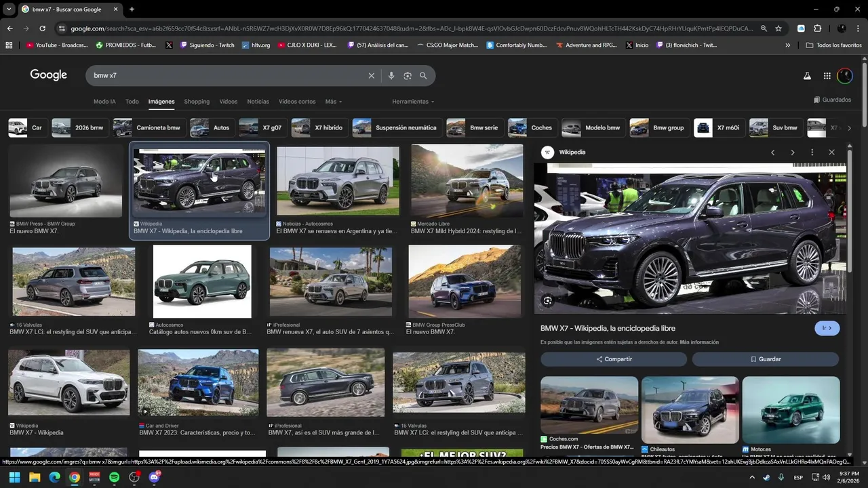Select the 2026 bmw filter chip

pyautogui.click(x=79, y=127)
